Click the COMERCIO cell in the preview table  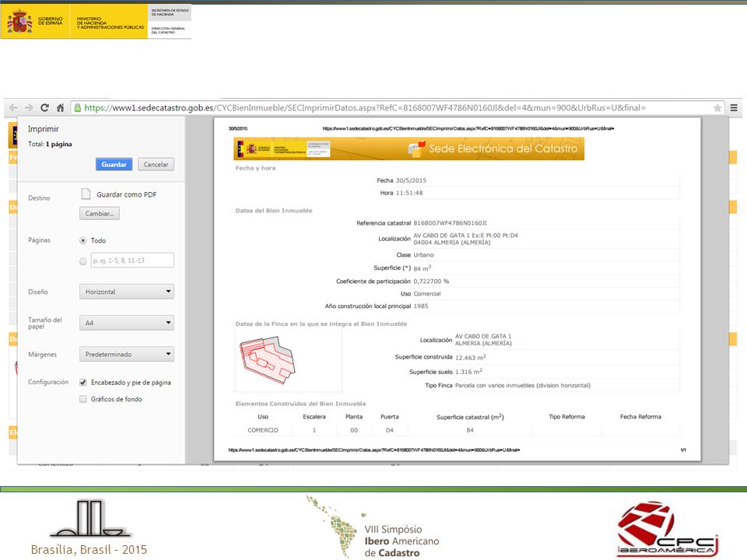pos(263,430)
